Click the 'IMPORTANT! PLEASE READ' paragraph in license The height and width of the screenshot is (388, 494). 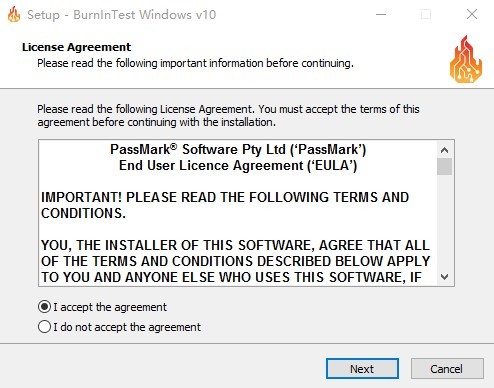click(225, 205)
